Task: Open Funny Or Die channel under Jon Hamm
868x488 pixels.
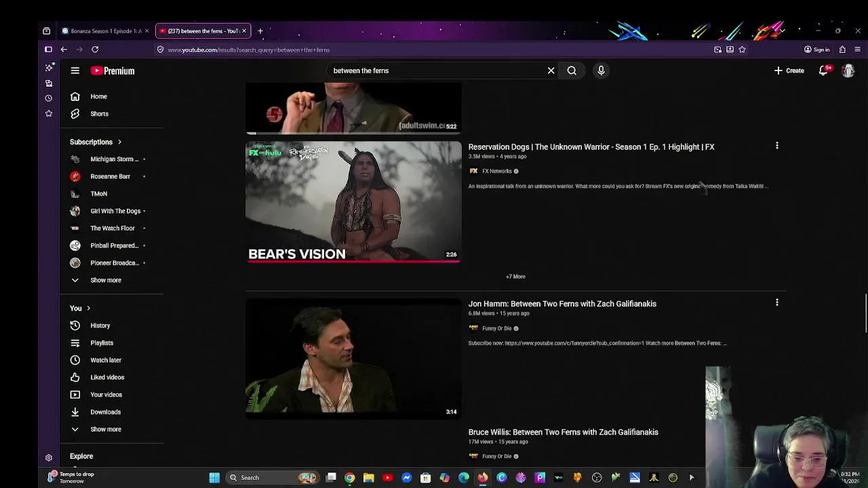Action: click(496, 328)
